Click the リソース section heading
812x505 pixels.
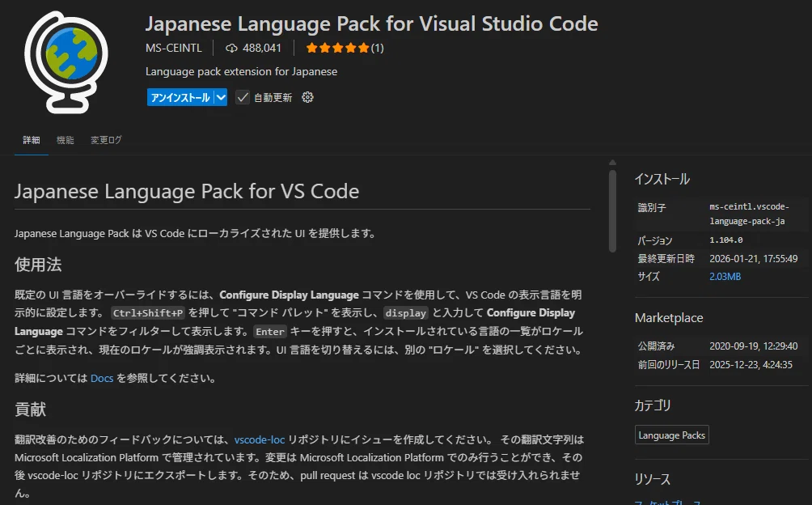click(653, 479)
